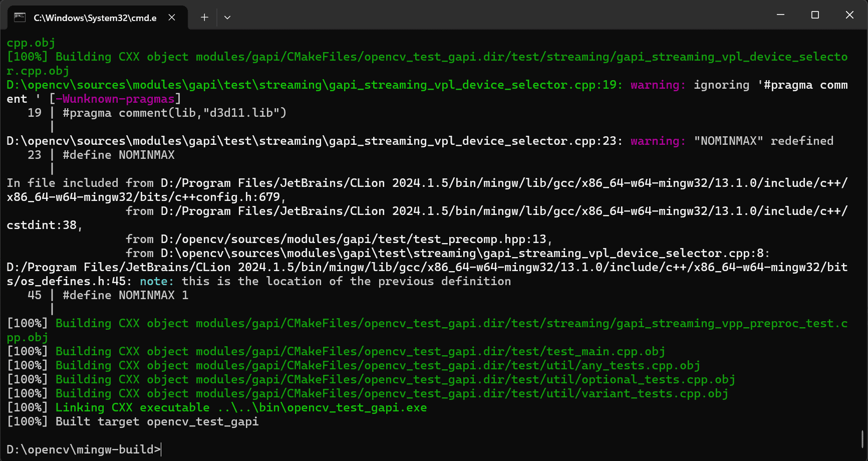This screenshot has width=868, height=461.
Task: Click the D:\opencv\mingw-build> prompt line
Action: pyautogui.click(x=83, y=449)
